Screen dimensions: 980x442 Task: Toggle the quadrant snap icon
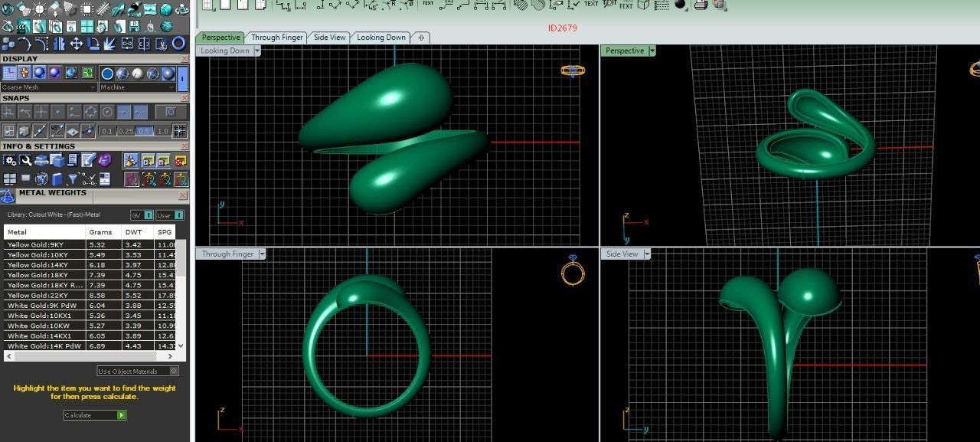[x=90, y=113]
